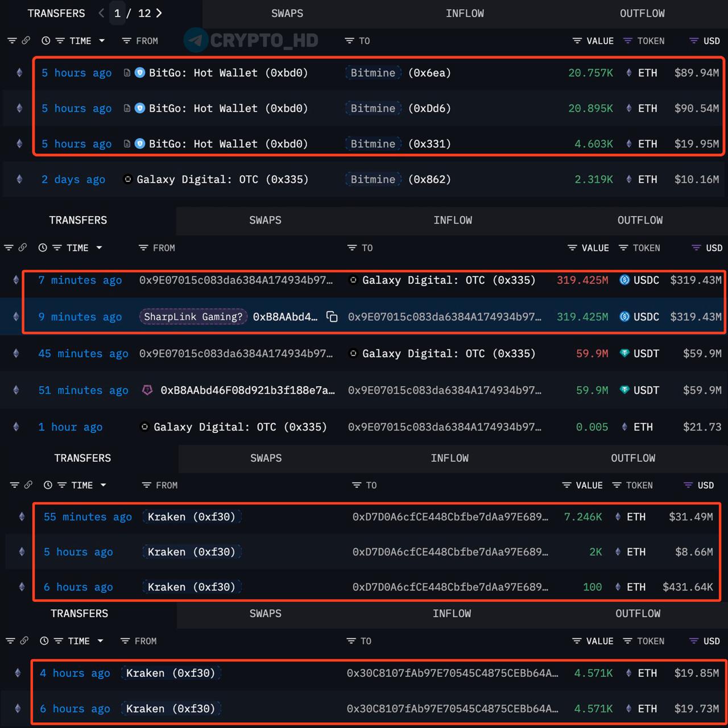This screenshot has width=728, height=728.
Task: Click the $19.73M USD amount
Action: tap(697, 709)
